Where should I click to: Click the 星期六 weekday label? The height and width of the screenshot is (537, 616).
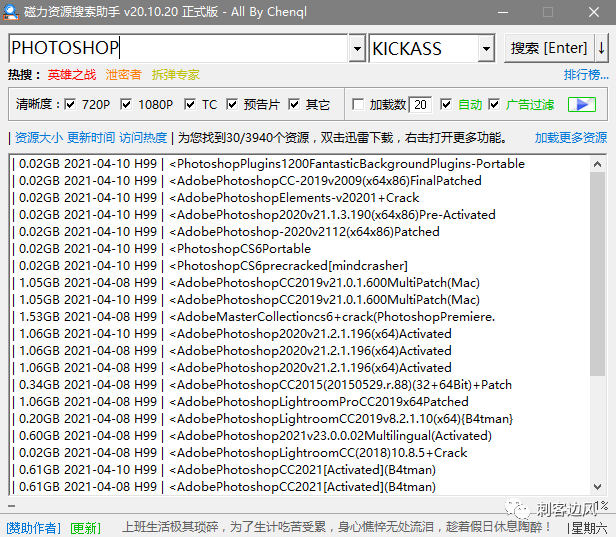click(x=589, y=528)
